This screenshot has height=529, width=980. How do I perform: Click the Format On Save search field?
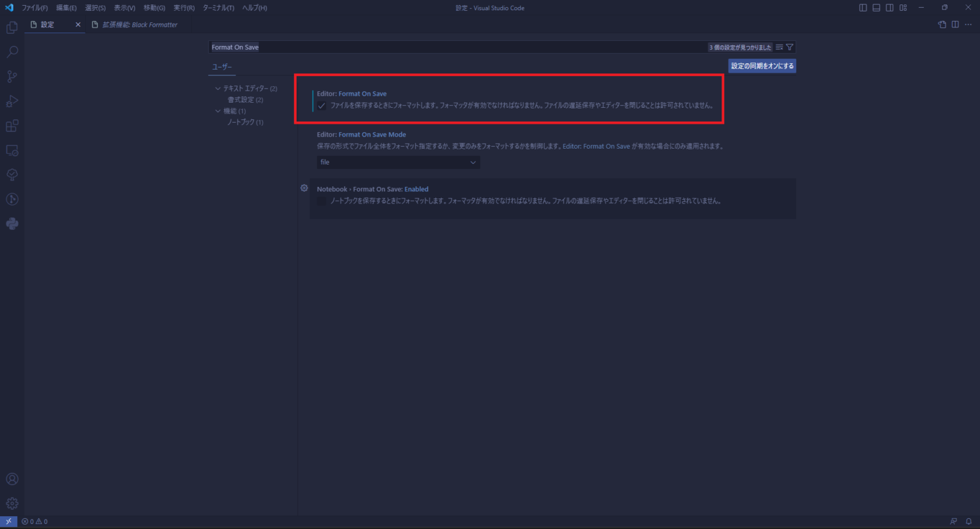click(458, 47)
